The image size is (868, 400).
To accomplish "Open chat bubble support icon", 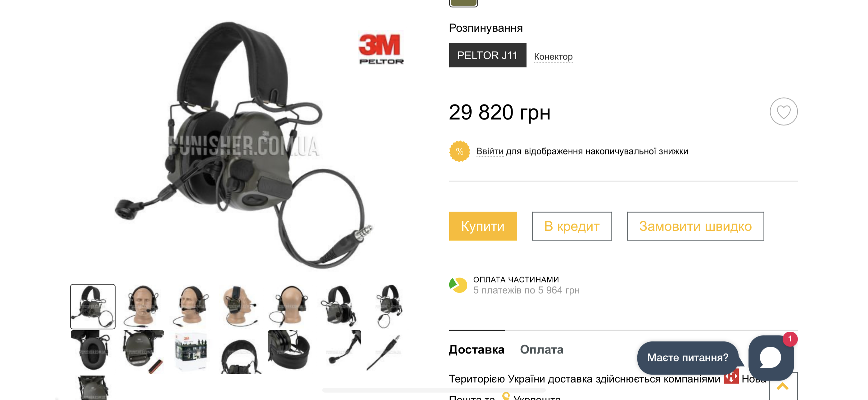I will pyautogui.click(x=771, y=357).
